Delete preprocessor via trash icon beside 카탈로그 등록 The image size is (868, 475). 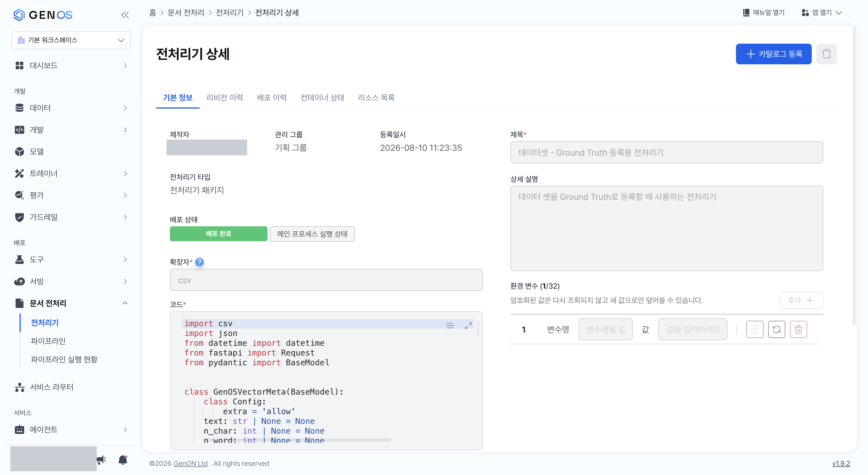(x=826, y=54)
